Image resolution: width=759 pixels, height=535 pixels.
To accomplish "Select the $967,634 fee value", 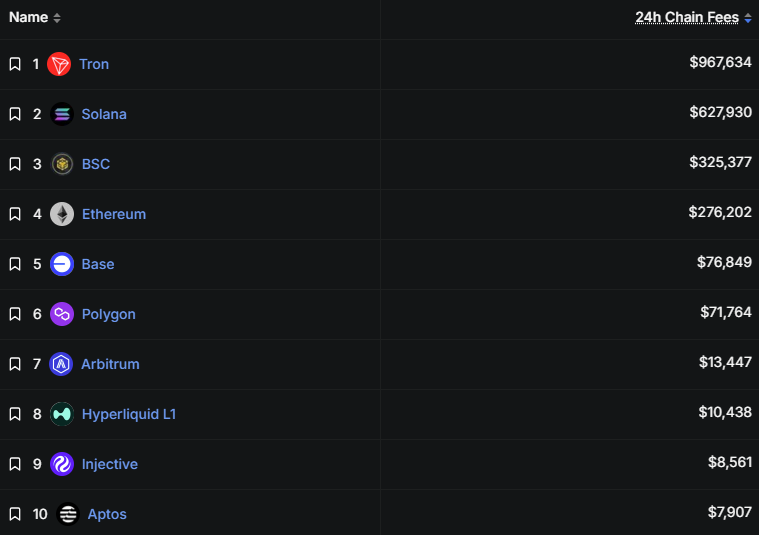I will [x=720, y=62].
